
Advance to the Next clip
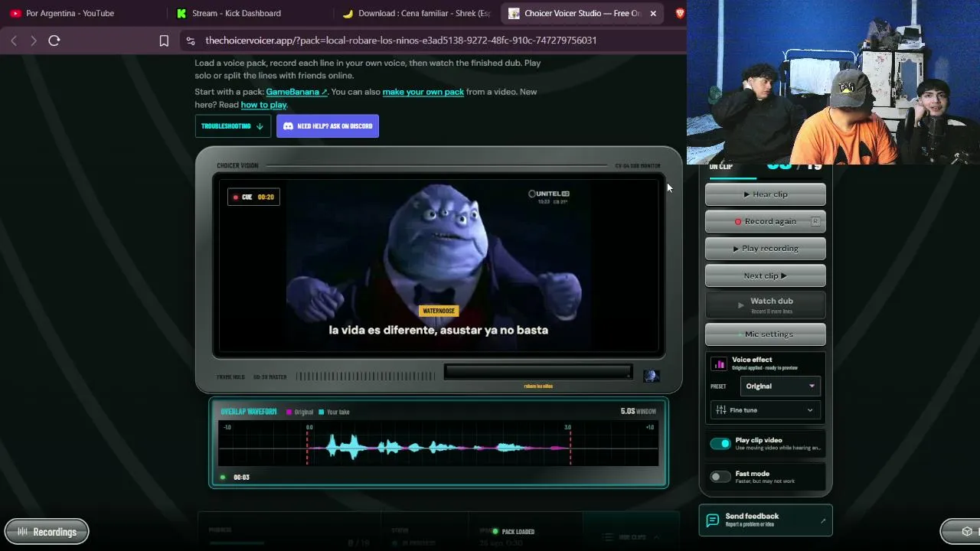click(766, 276)
